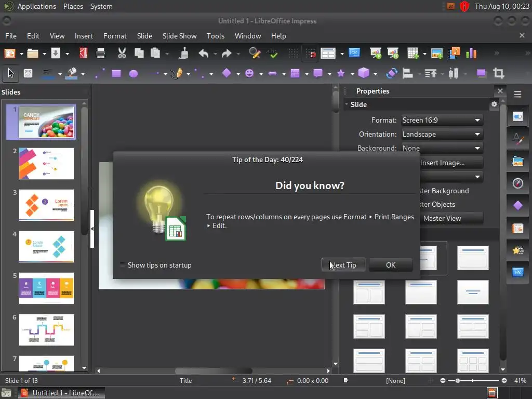
Task: Adjust the zoom slider handle
Action: pos(457,381)
